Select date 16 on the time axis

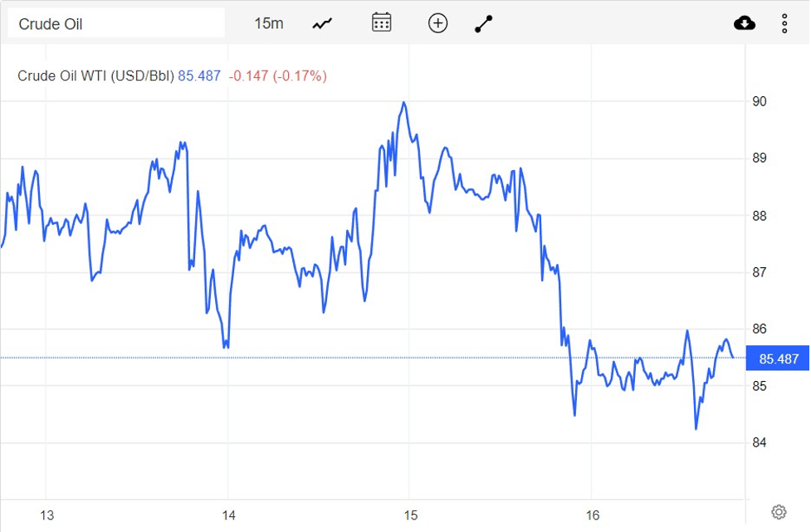click(x=593, y=515)
